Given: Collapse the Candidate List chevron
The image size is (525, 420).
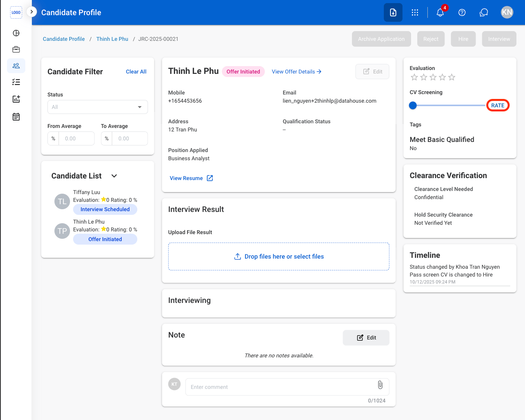Looking at the screenshot, I should click(114, 176).
